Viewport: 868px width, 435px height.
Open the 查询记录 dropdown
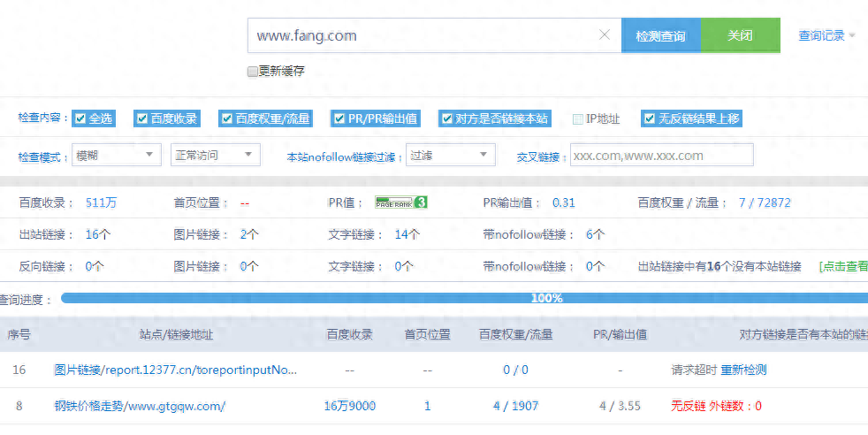(x=826, y=36)
